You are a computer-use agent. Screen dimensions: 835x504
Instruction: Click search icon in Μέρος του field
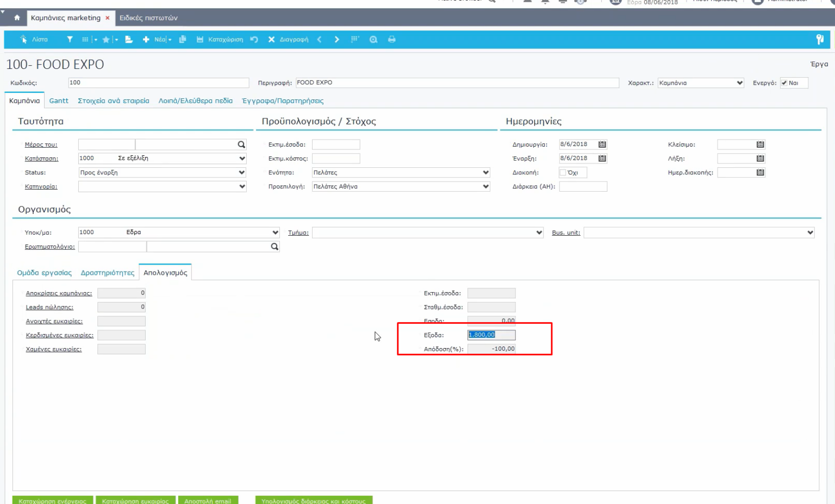241,144
